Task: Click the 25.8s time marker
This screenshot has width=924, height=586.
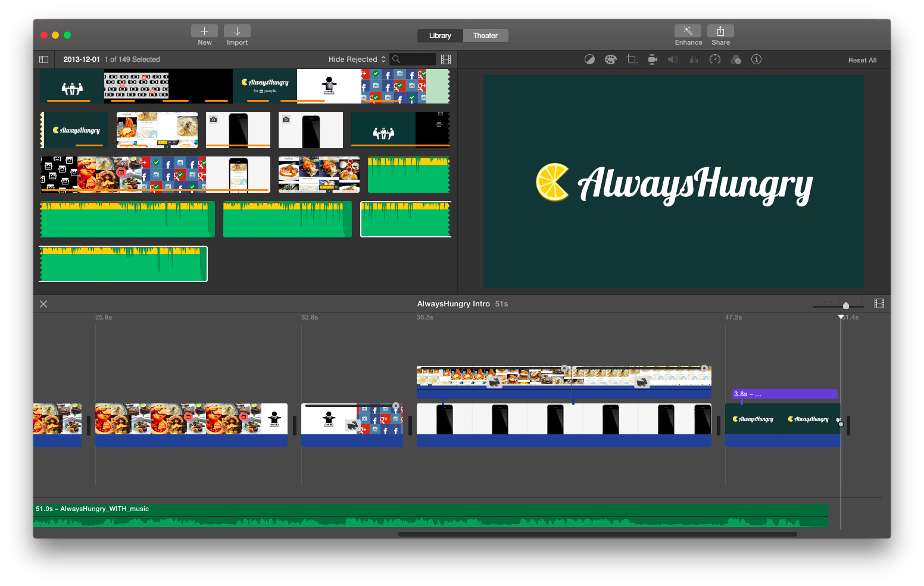Action: pos(104,318)
